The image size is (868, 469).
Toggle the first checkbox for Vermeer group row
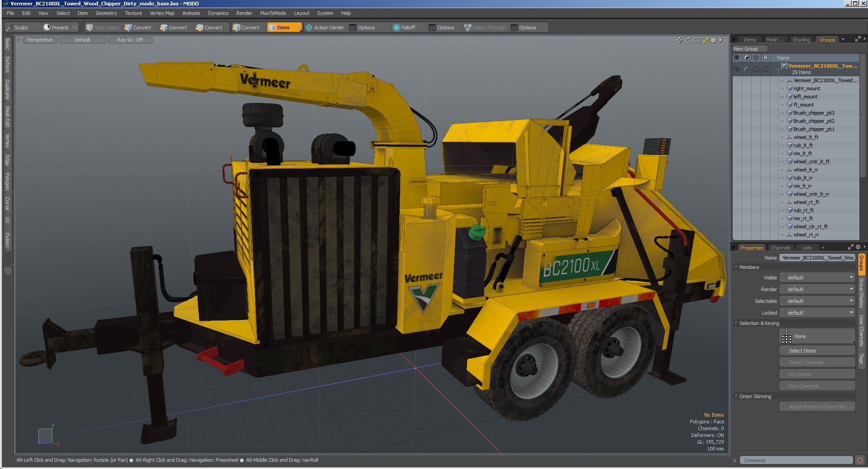pyautogui.click(x=756, y=70)
